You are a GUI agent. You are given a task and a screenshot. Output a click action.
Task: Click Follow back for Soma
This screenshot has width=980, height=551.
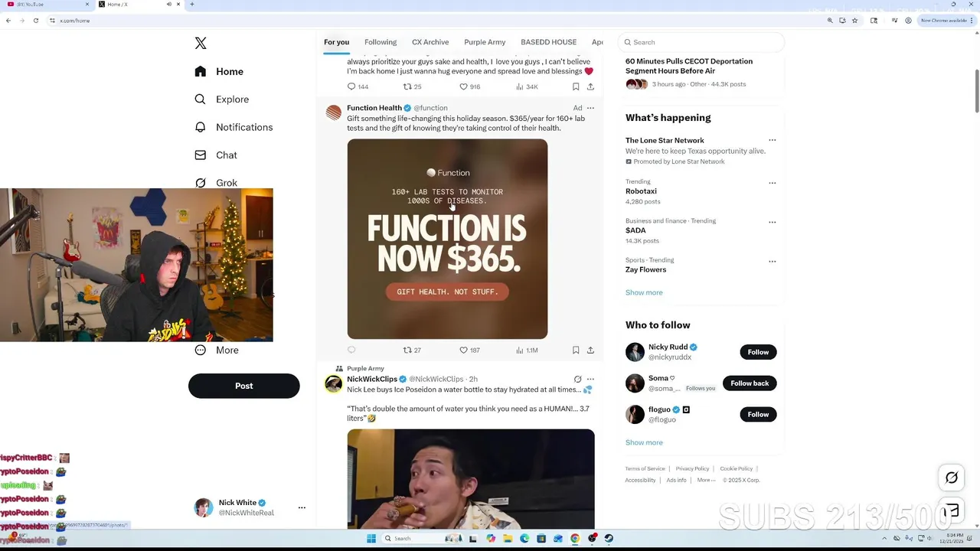[x=750, y=383]
